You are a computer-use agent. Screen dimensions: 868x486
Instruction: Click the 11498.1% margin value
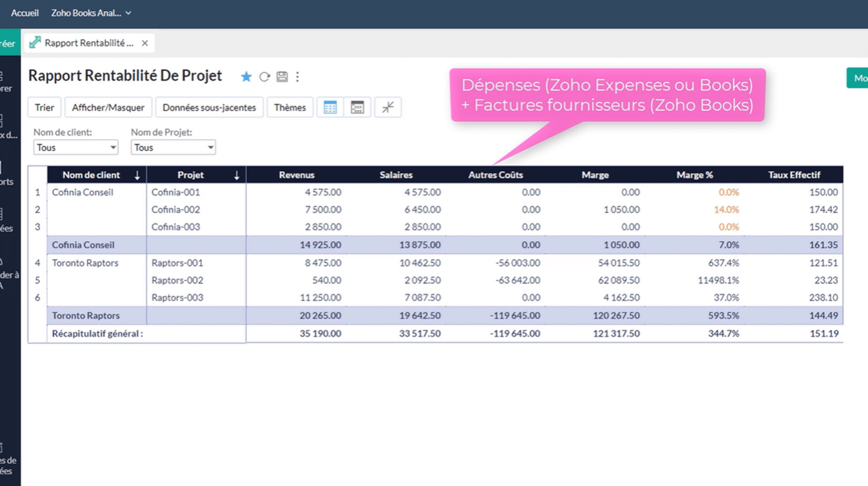tap(718, 280)
